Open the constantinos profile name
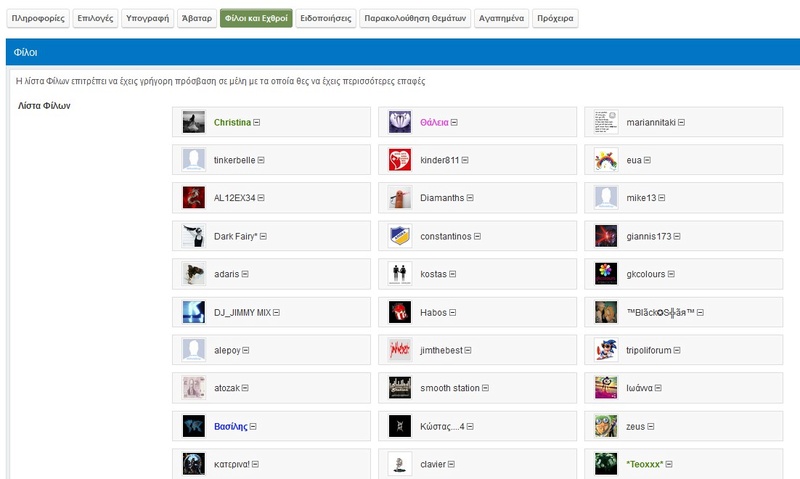 pyautogui.click(x=445, y=237)
